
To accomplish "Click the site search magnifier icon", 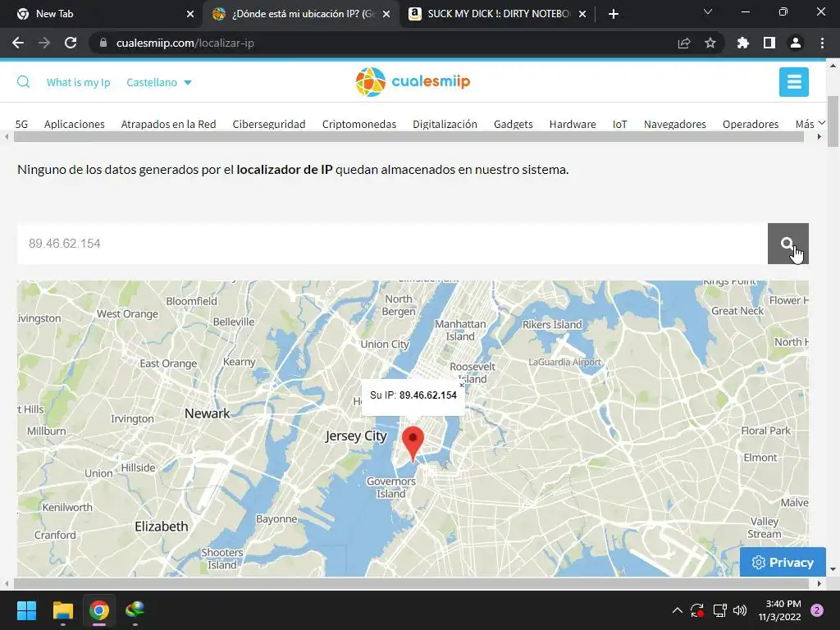I will (23, 82).
